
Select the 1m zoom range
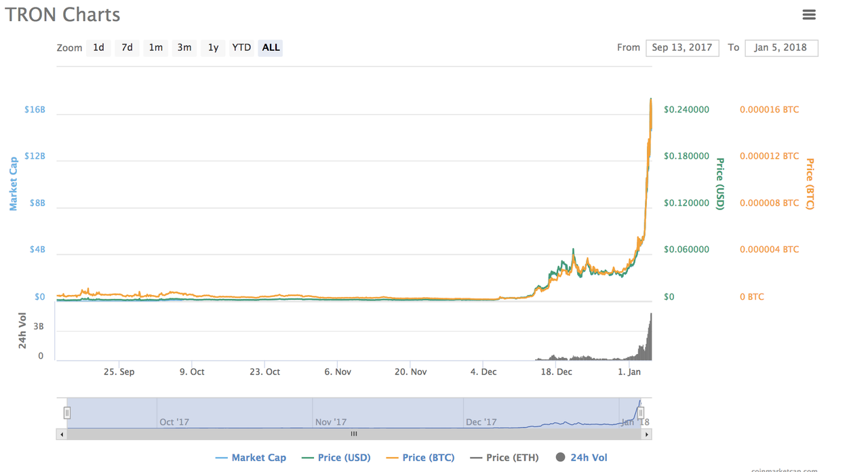(156, 47)
